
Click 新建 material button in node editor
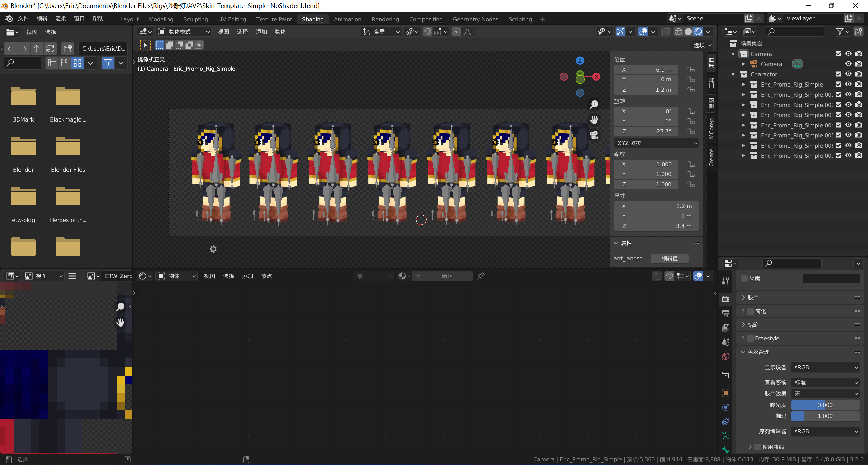coord(442,276)
